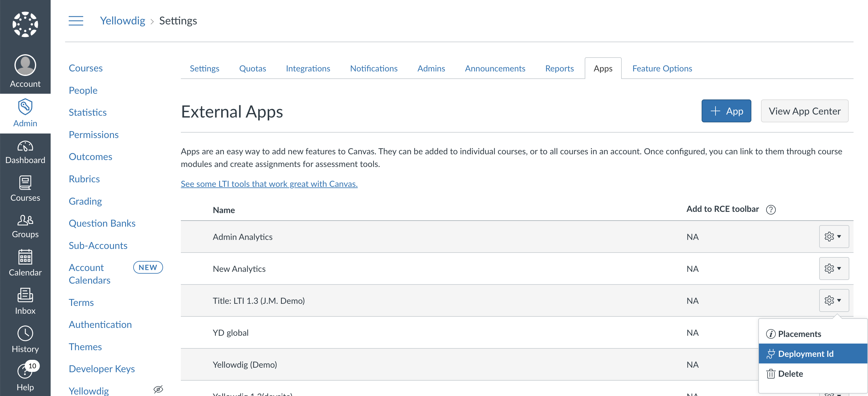Screen dimensions: 868x396
Task: Switch to the Notifications tab
Action: coord(374,68)
